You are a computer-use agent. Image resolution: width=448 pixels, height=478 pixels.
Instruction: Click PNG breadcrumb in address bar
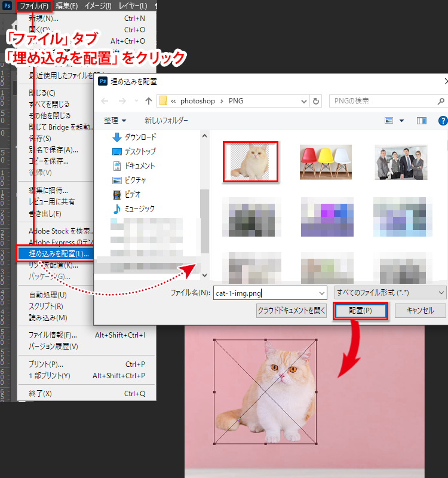click(236, 101)
